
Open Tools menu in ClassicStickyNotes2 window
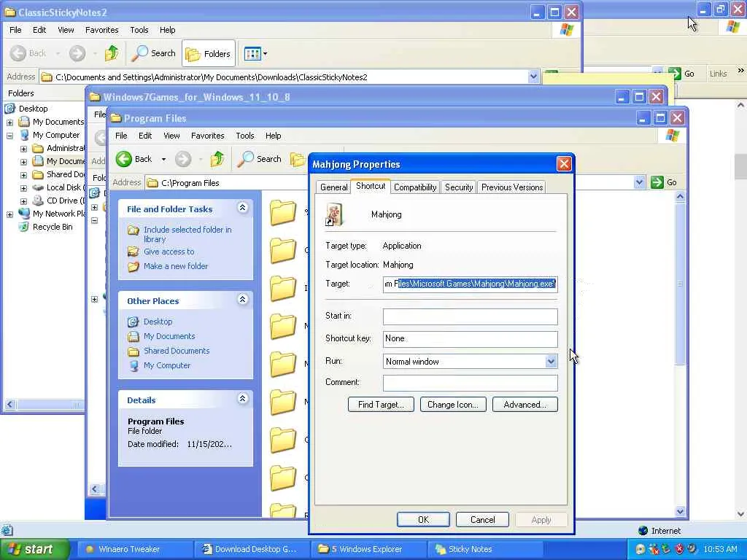139,29
